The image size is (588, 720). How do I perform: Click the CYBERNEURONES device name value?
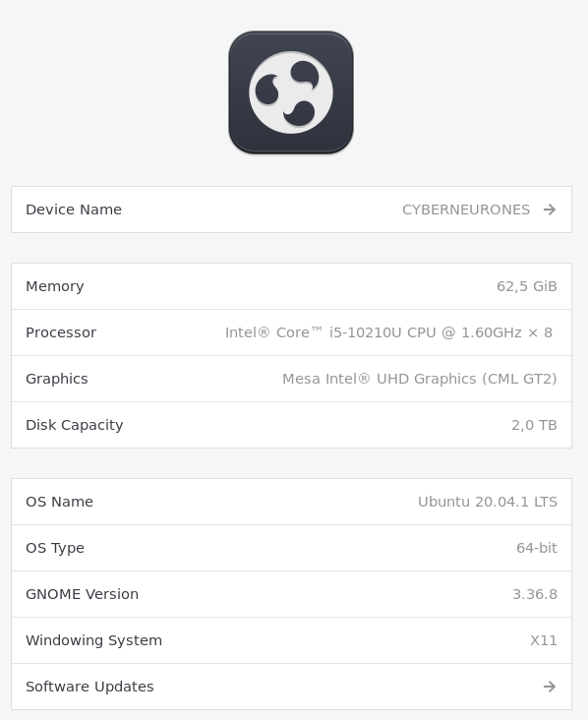click(x=466, y=210)
